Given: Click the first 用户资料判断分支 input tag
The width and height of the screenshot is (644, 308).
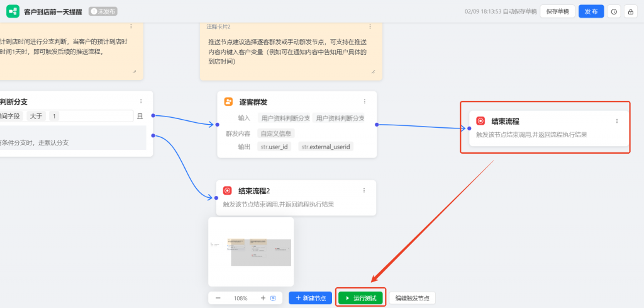Looking at the screenshot, I should pyautogui.click(x=285, y=118).
